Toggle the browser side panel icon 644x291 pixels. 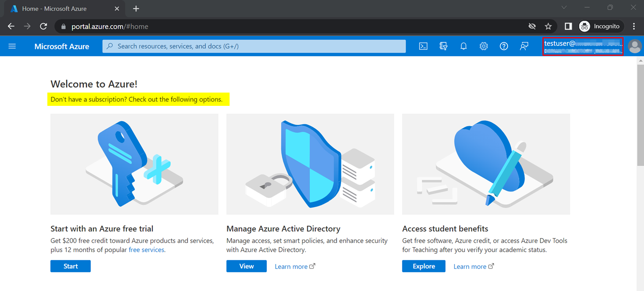point(568,26)
